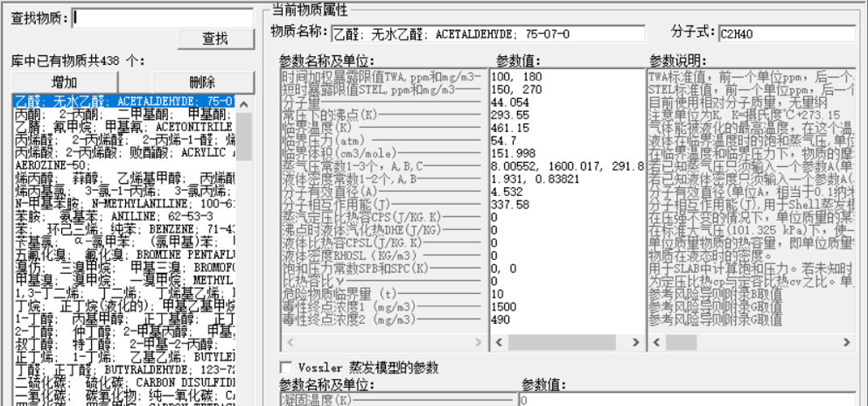Click the 分子式 molecular formula field
868x406 pixels.
786,34
